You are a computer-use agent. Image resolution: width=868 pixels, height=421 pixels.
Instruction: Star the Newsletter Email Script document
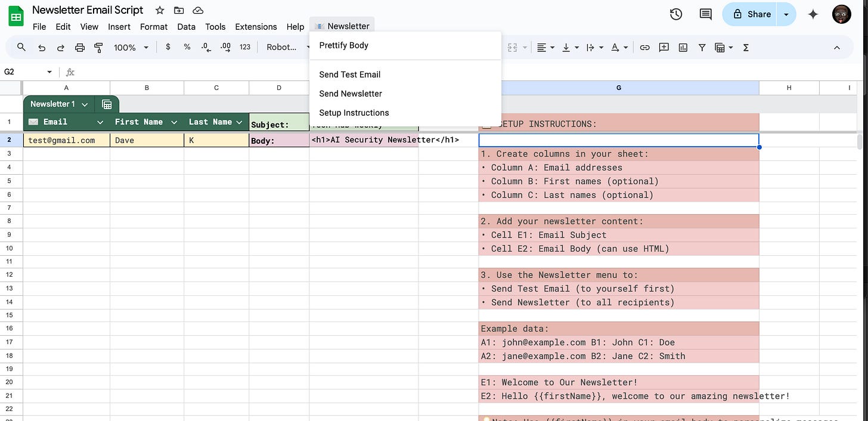[x=160, y=10]
